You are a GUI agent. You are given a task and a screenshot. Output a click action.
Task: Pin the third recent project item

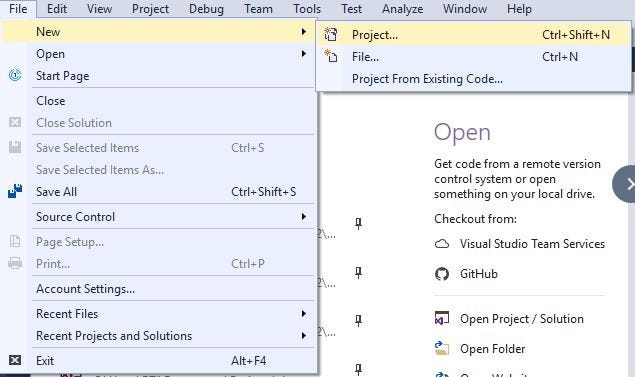point(358,321)
